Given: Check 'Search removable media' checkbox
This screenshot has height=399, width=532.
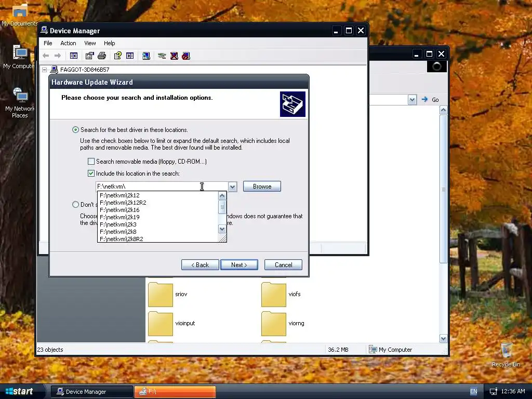Looking at the screenshot, I should tap(91, 161).
